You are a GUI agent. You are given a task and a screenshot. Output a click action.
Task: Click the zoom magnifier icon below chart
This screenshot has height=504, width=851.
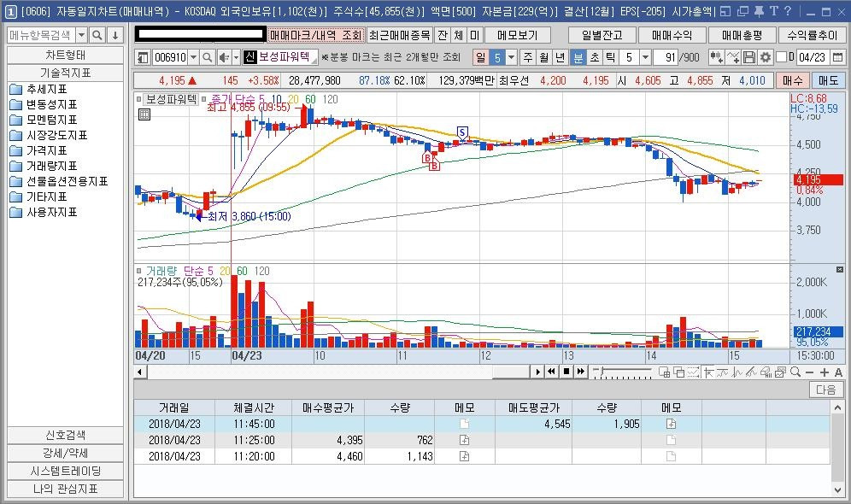click(x=795, y=372)
